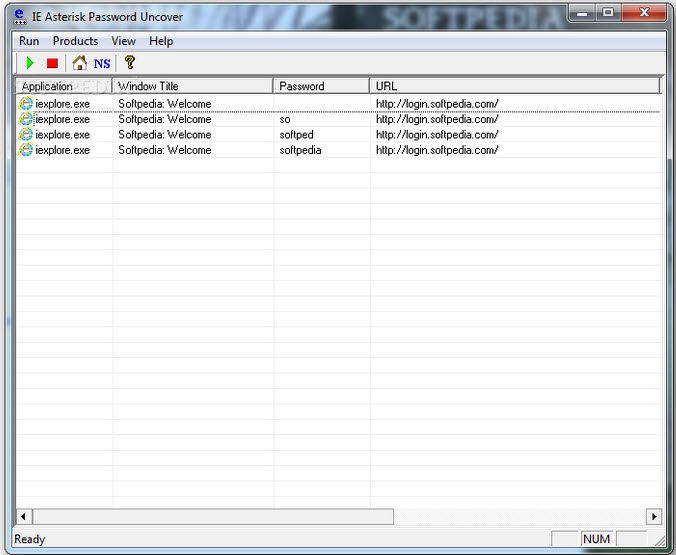Click the blue NS toolbar icon
The height and width of the screenshot is (555, 676).
point(102,64)
